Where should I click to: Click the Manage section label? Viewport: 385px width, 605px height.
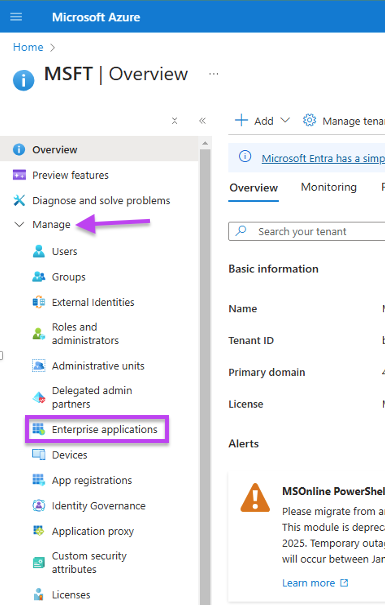tap(51, 225)
